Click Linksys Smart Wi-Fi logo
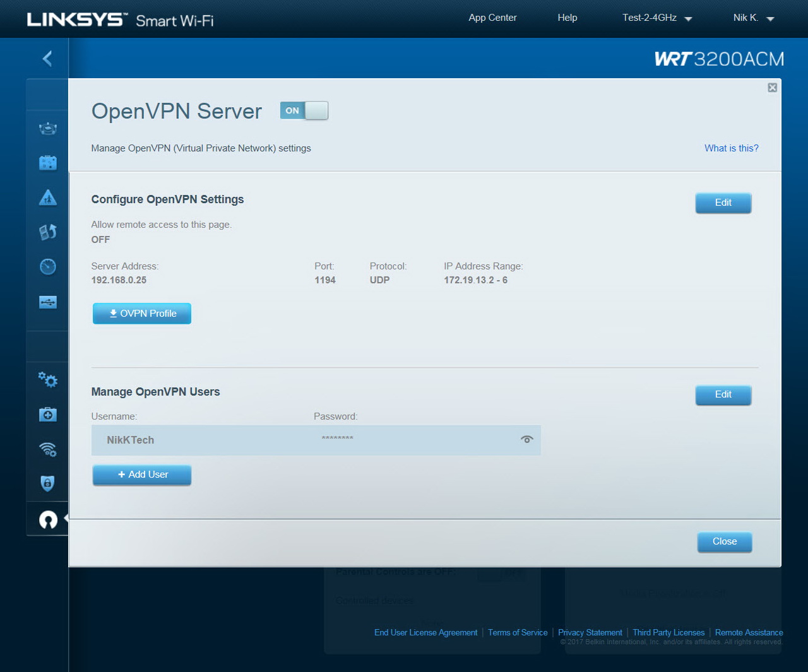The width and height of the screenshot is (808, 672). tap(120, 20)
